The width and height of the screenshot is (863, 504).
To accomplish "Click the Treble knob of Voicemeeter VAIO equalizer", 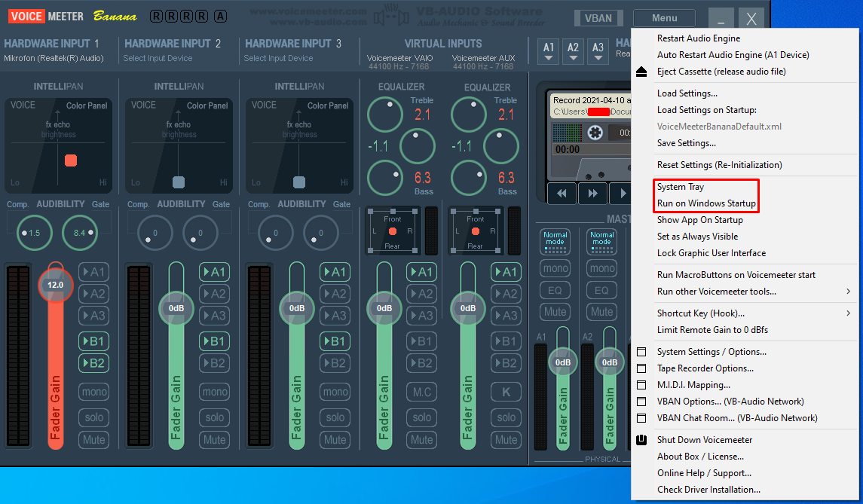I will pos(385,114).
